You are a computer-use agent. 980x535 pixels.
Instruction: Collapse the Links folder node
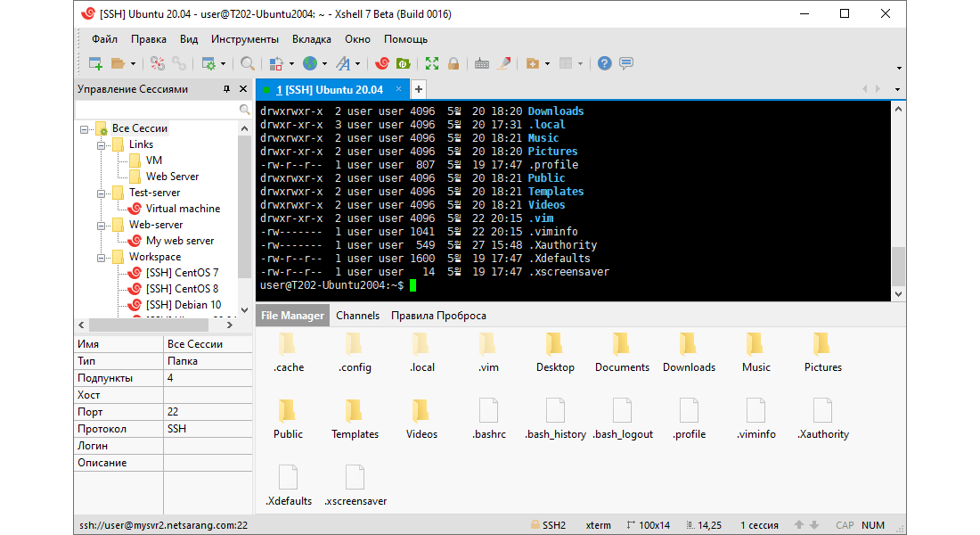[x=101, y=145]
